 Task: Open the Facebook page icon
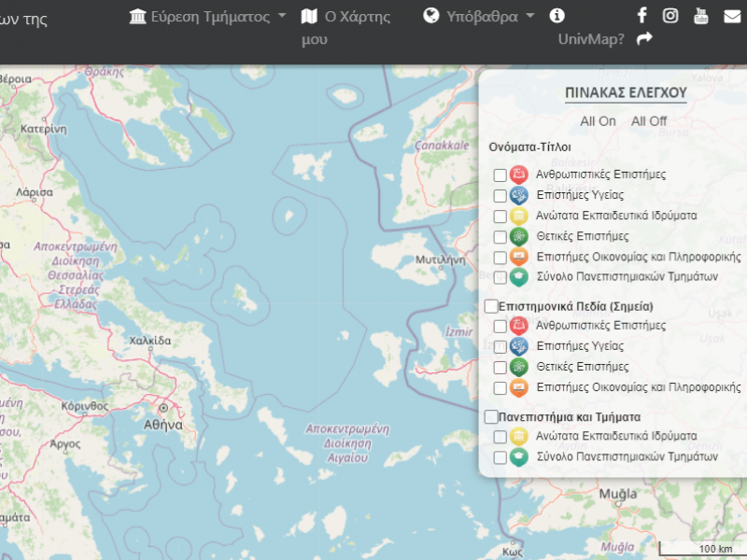coord(641,16)
